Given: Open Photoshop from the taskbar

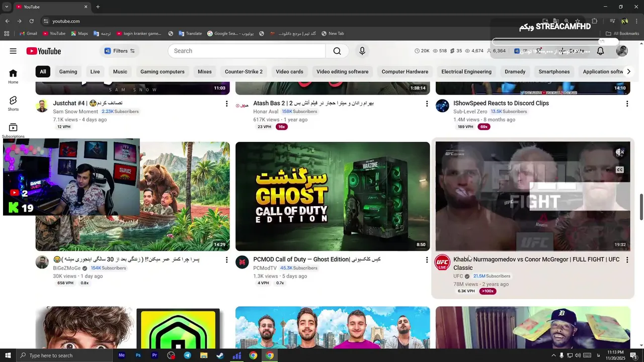Looking at the screenshot, I should (x=138, y=355).
